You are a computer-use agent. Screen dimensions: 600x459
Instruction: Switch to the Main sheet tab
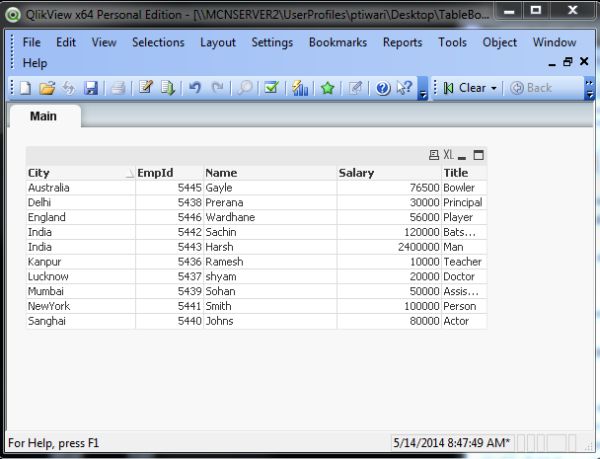(44, 116)
